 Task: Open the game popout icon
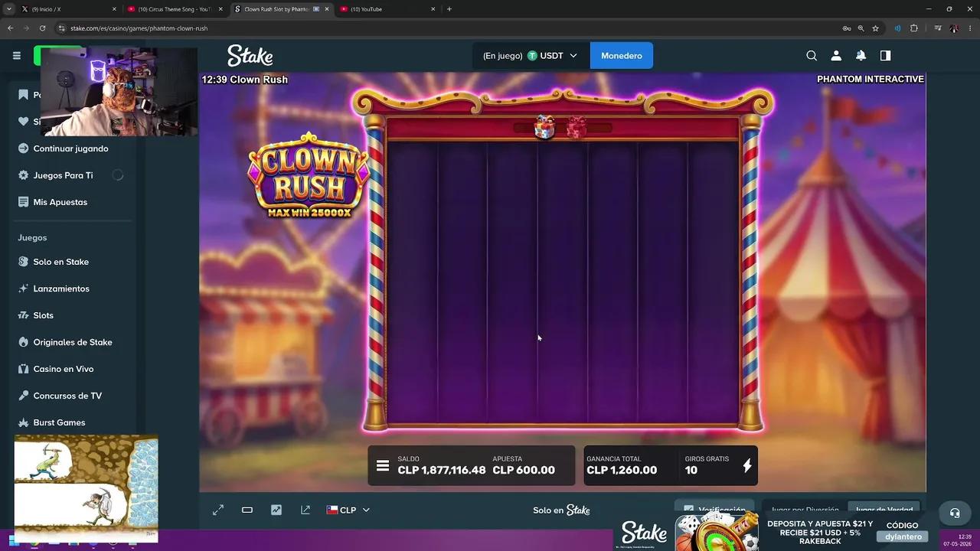pos(305,510)
